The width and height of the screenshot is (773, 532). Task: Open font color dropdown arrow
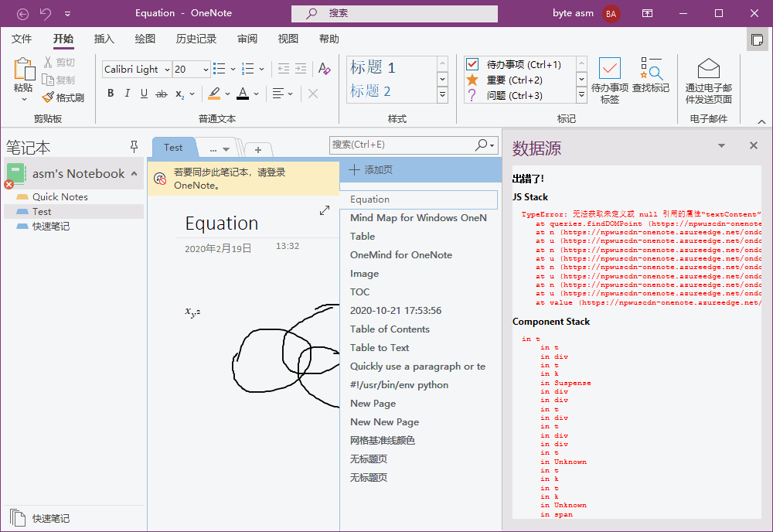[256, 94]
